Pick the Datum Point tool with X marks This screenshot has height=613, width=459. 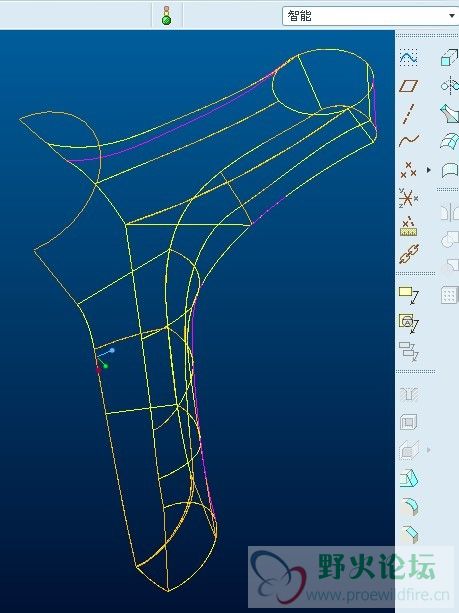409,170
